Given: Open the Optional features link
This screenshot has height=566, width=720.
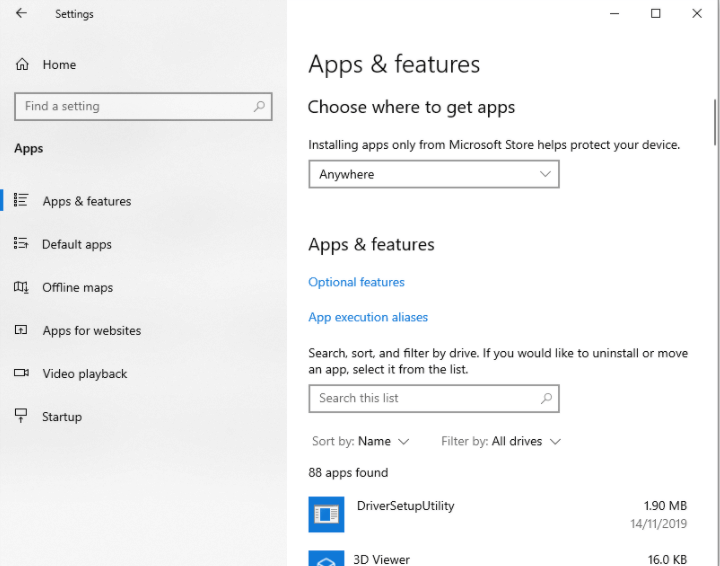Looking at the screenshot, I should 356,282.
